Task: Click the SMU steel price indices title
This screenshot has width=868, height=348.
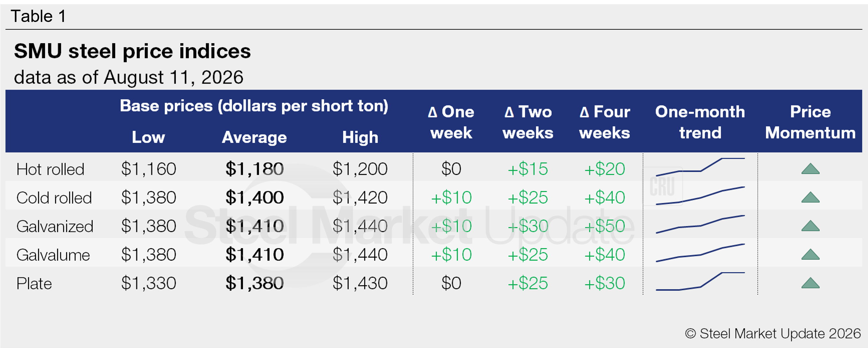Action: pos(133,51)
